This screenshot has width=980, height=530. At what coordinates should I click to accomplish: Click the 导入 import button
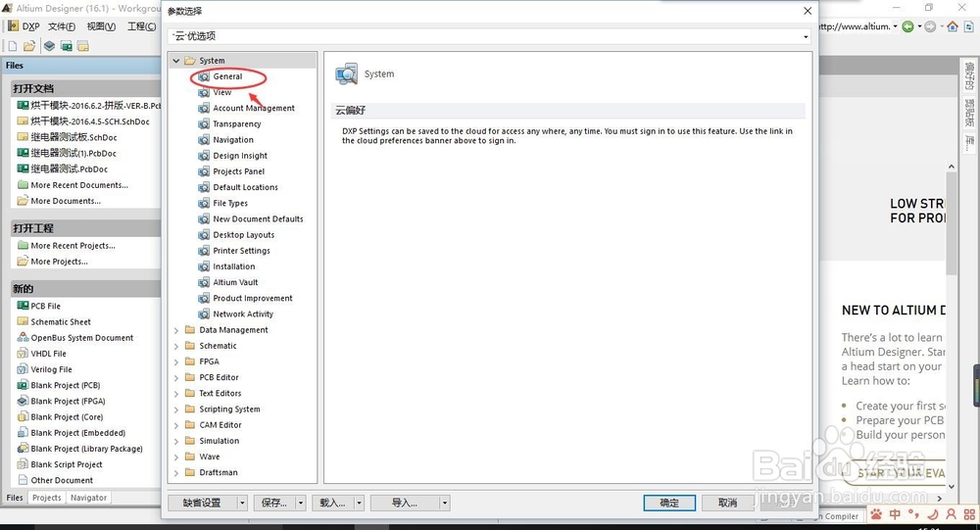[x=405, y=503]
